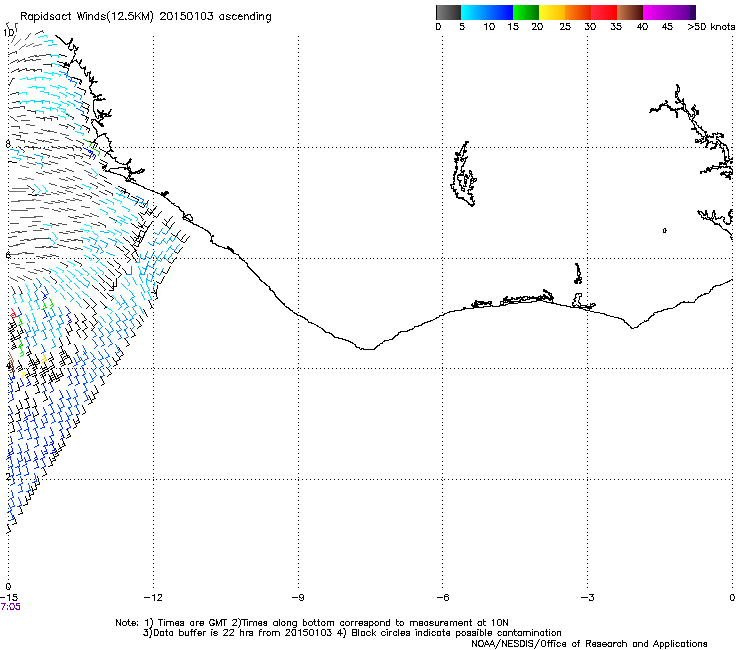The height and width of the screenshot is (650, 740).
Task: Click the NOAA/NESDIS credit text
Action: [x=589, y=644]
